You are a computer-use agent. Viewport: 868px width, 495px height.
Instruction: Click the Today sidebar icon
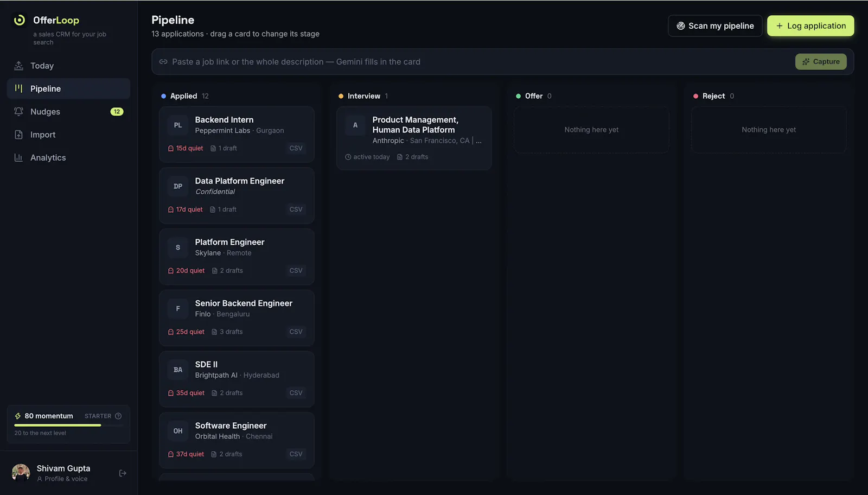point(18,66)
